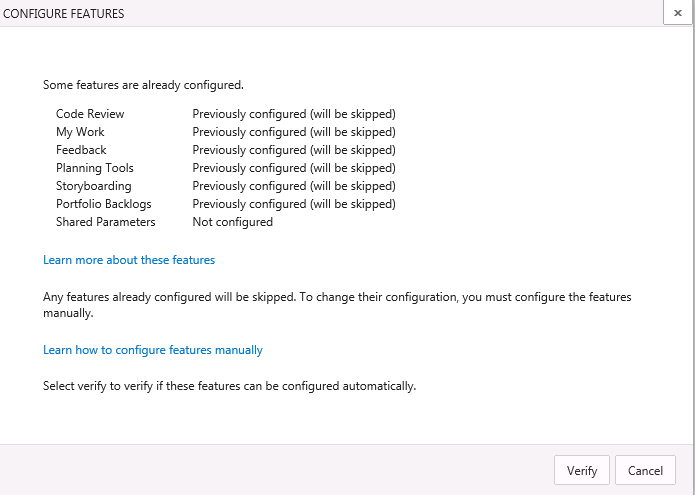Open Learn how to configure features manually link
This screenshot has height=495, width=695.
[153, 350]
